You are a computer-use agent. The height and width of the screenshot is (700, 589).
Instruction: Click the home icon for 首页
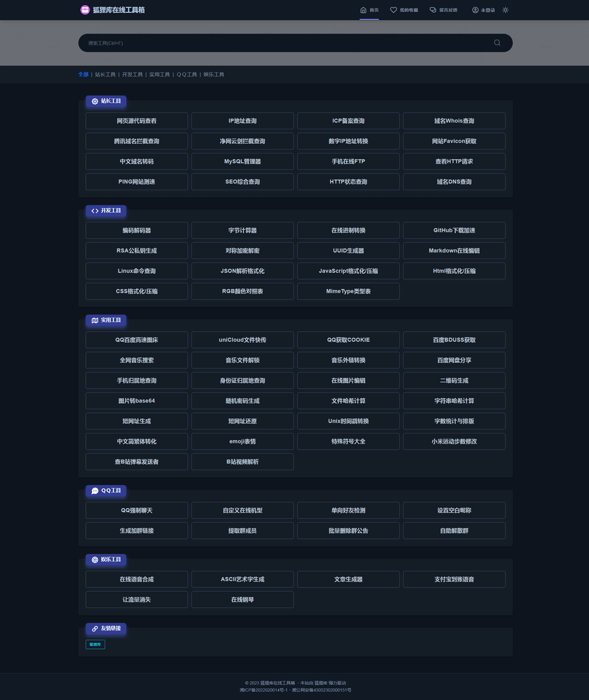click(x=363, y=10)
